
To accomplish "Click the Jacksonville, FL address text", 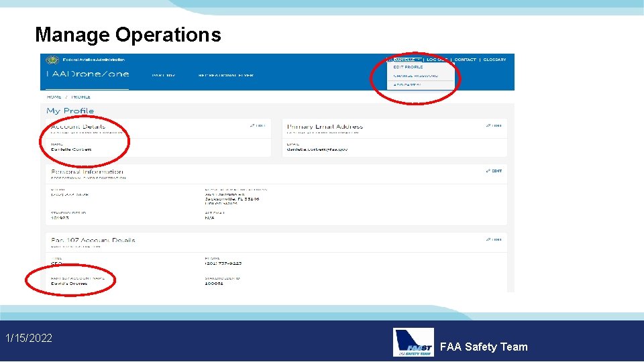I will [x=231, y=199].
